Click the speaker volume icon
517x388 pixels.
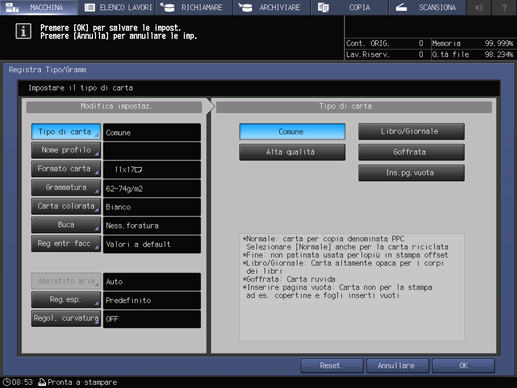point(479,7)
